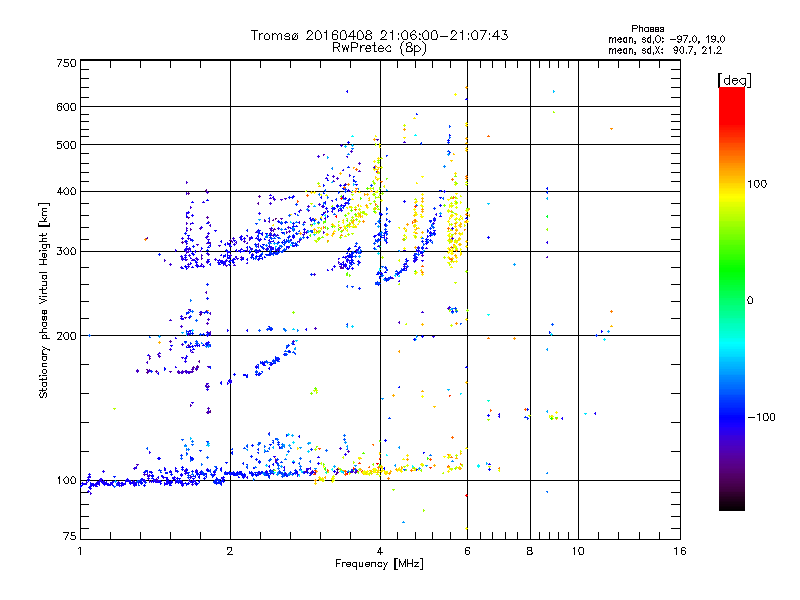The height and width of the screenshot is (600, 800).
Task: Click the x-axis label "6"
Action: tap(467, 551)
